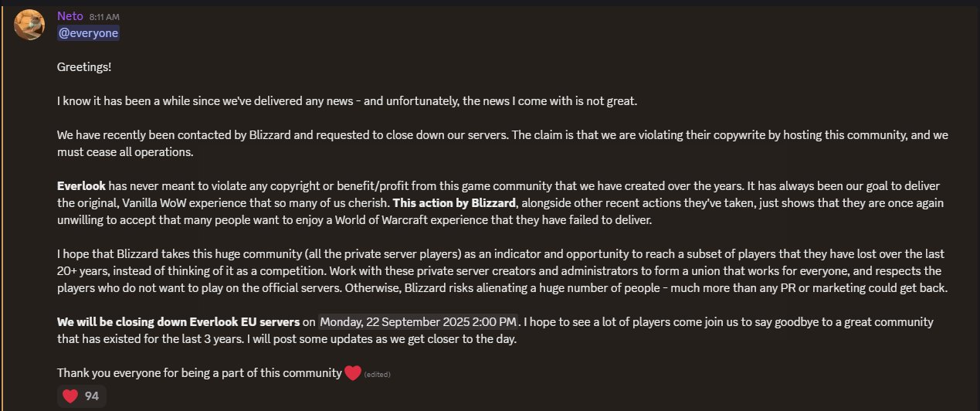Image resolution: width=980 pixels, height=411 pixels.
Task: Click the 8:11 AM message timestamp
Action: coord(104,16)
